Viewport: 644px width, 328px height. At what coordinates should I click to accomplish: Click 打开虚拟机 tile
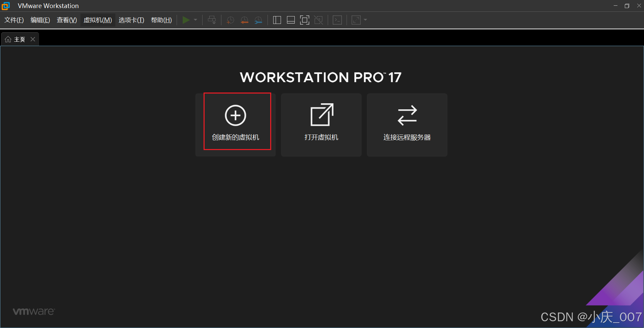321,125
